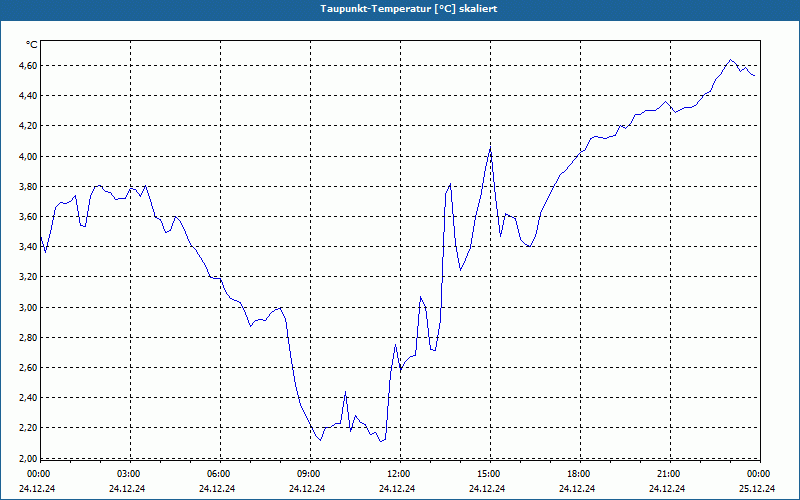Click the curve's highest point above 4,60
Viewport: 800px width, 500px height.
731,60
